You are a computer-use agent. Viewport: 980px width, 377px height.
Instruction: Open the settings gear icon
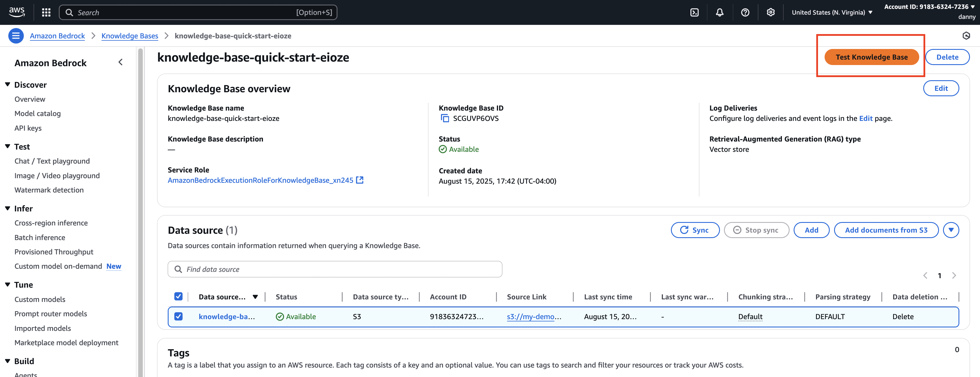pyautogui.click(x=770, y=13)
